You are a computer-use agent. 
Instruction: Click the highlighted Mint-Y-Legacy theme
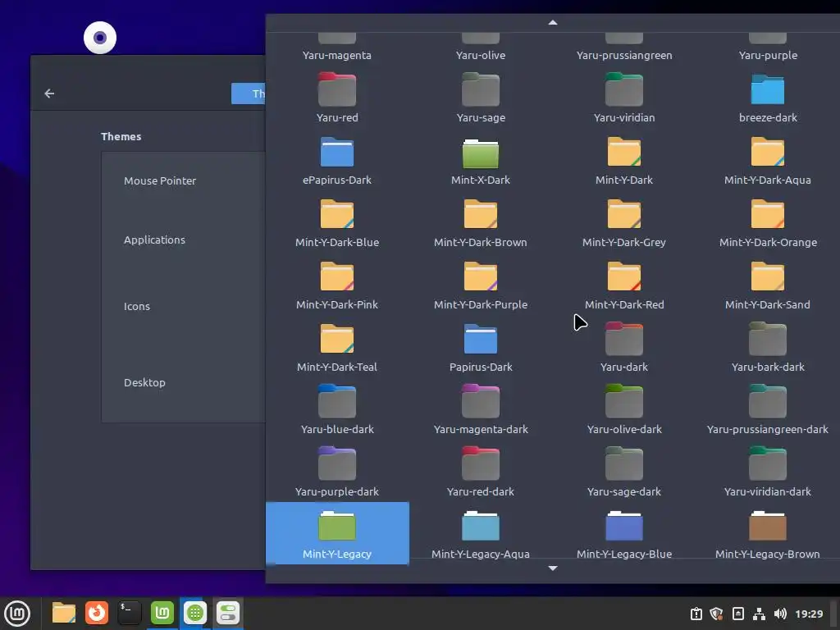click(x=337, y=533)
